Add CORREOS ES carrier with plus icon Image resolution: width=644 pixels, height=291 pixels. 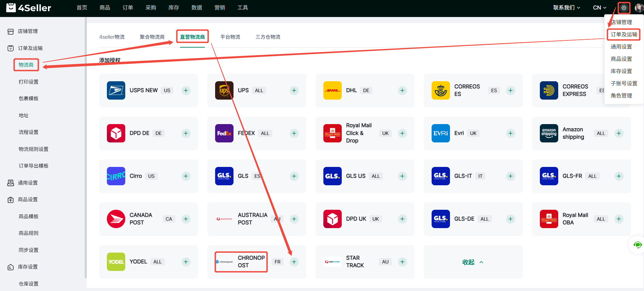click(511, 90)
